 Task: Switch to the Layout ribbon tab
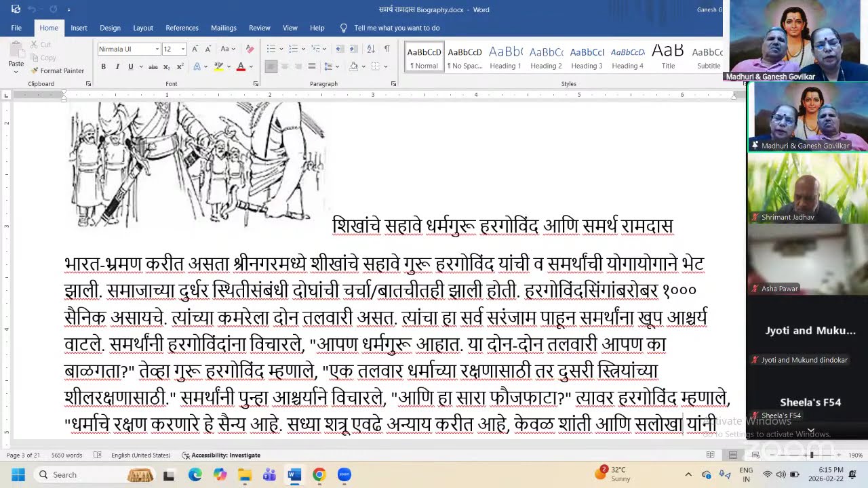click(143, 28)
